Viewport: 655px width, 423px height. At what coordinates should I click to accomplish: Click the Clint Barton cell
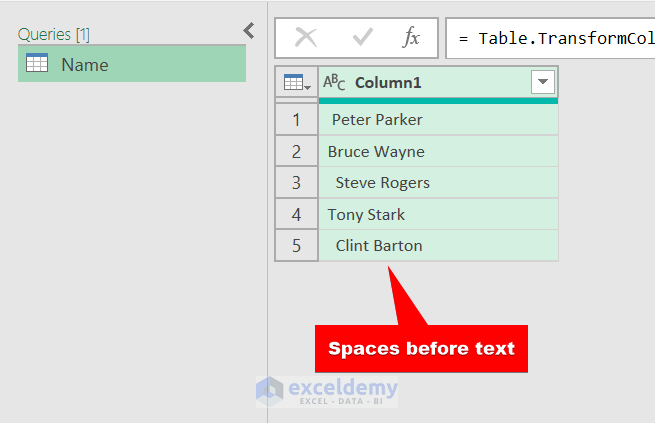click(379, 246)
